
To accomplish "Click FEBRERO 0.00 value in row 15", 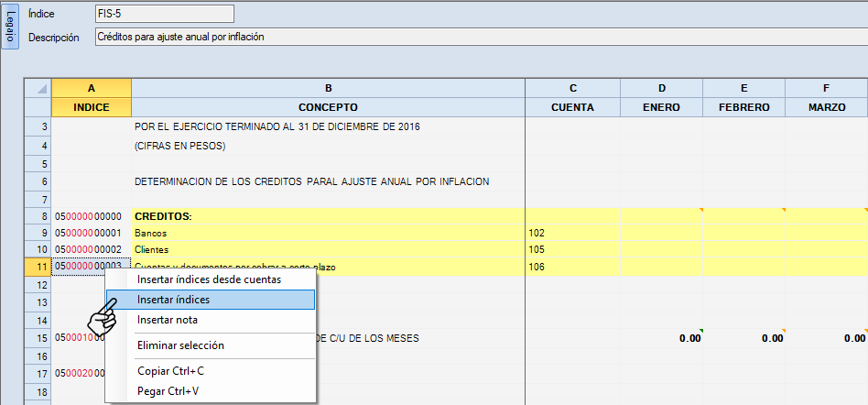I will click(743, 338).
